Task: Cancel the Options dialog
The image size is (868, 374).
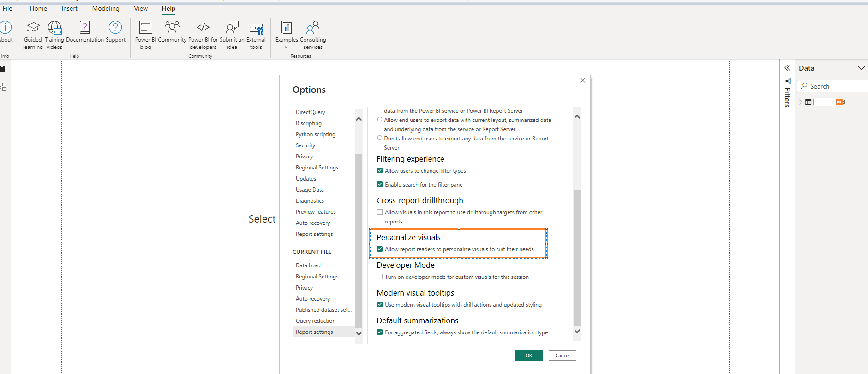Action: 563,356
